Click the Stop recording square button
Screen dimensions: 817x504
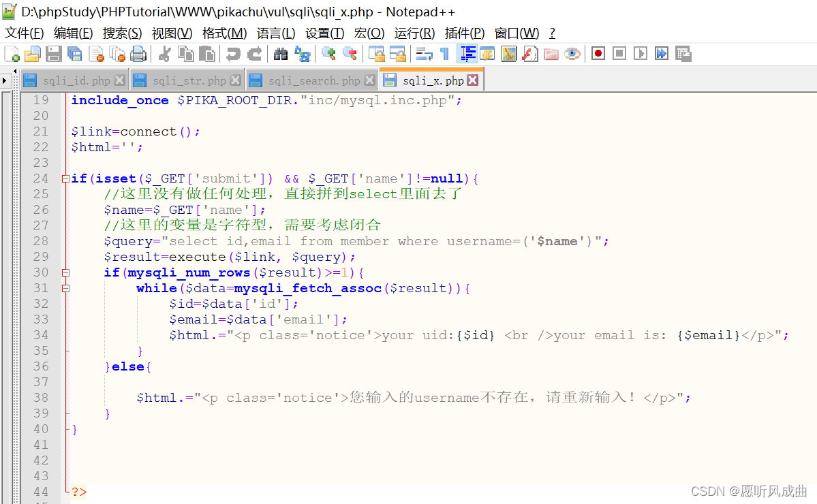[x=619, y=54]
